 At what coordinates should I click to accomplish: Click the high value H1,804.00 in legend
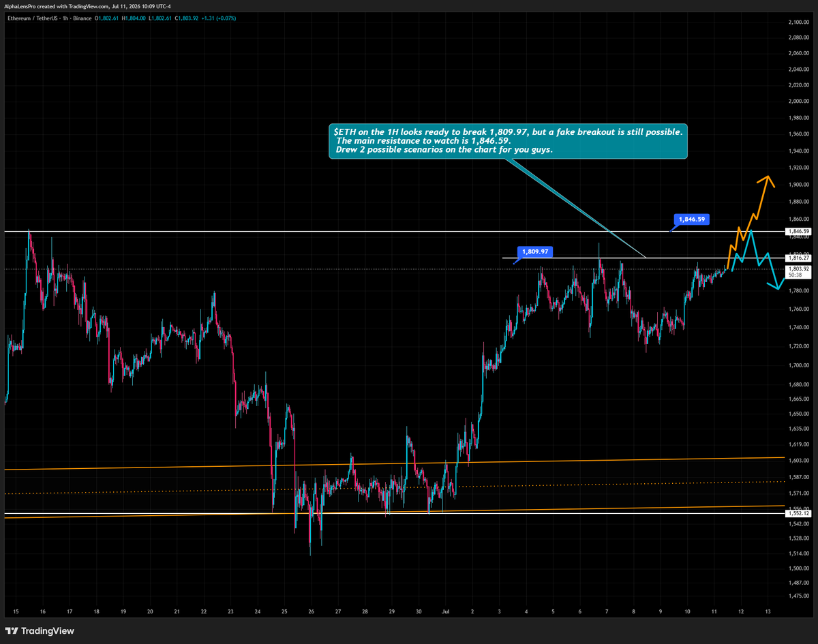[134, 18]
